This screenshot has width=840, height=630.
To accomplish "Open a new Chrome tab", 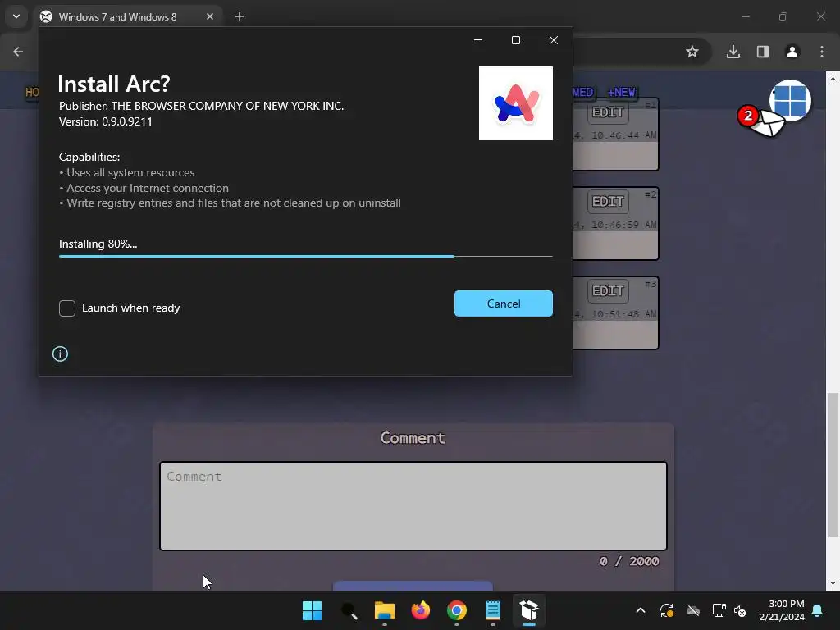I will (x=240, y=16).
